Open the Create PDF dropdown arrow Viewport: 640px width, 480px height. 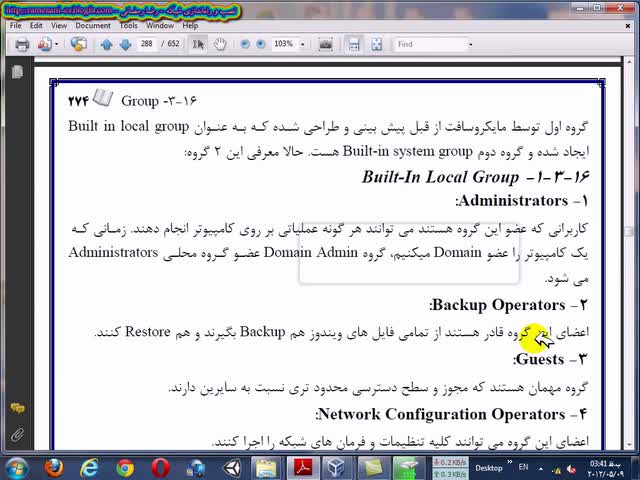point(56,44)
